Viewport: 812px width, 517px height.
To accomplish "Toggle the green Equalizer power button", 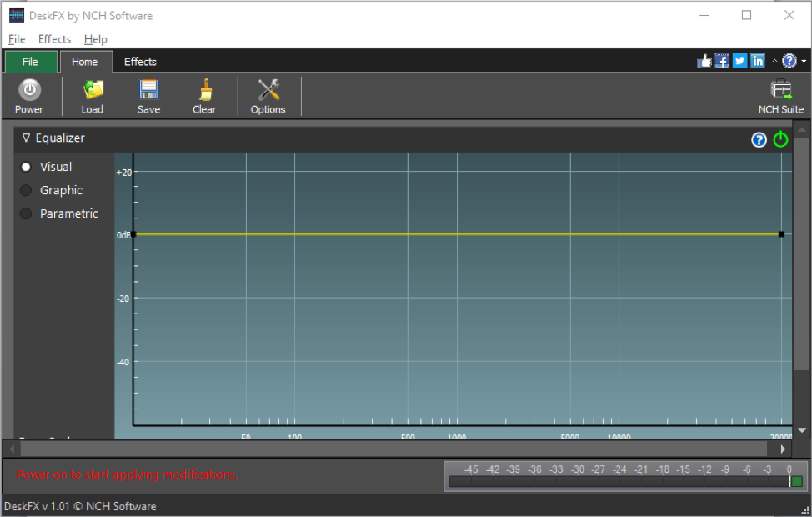I will (x=780, y=139).
